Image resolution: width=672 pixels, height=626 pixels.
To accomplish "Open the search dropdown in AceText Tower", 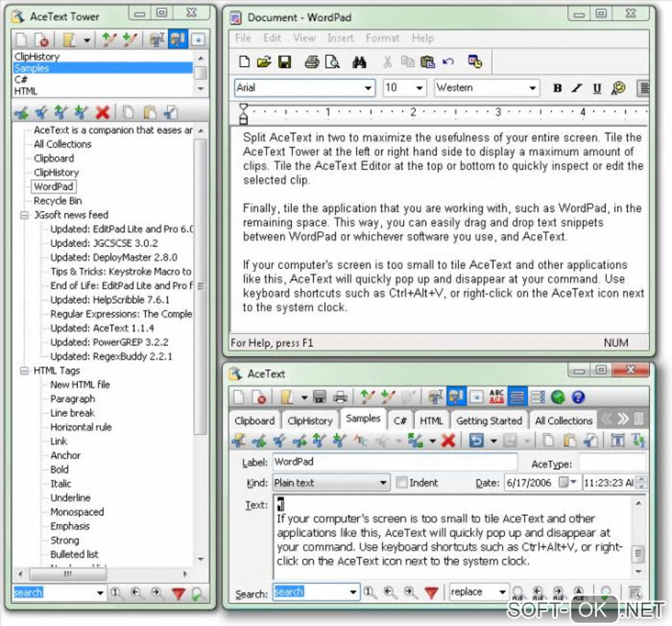I will pyautogui.click(x=100, y=593).
